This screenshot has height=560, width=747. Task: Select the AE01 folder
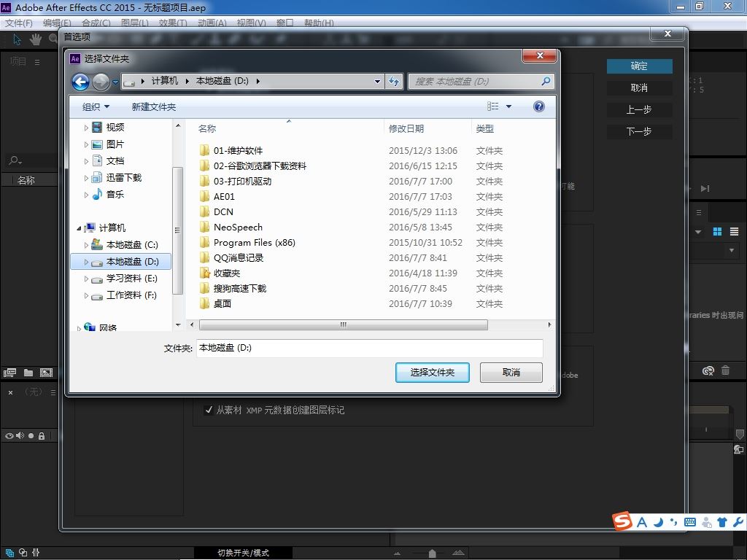coord(224,196)
